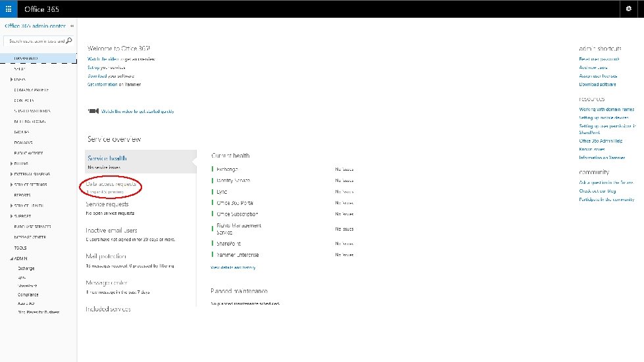This screenshot has height=362, width=644.
Task: Open the Office 365 app launcher grid
Action: (x=9, y=9)
